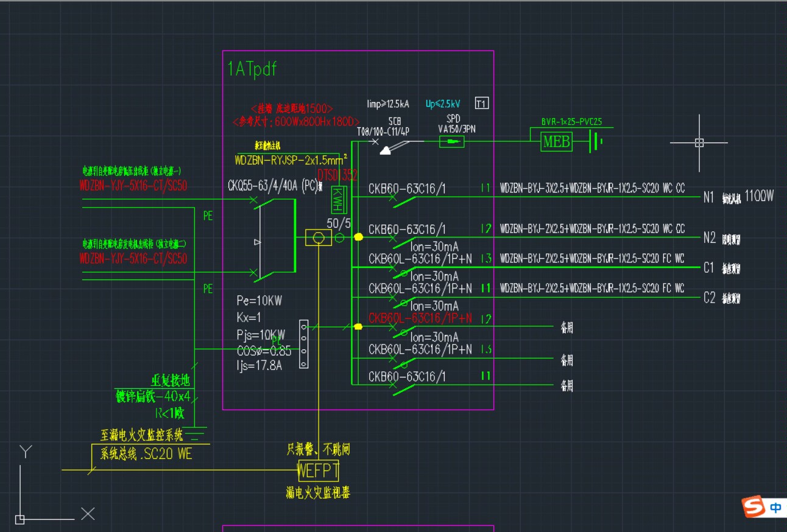Select the 50/5 ratio text
Screen dimensions: 787x532
[339, 223]
